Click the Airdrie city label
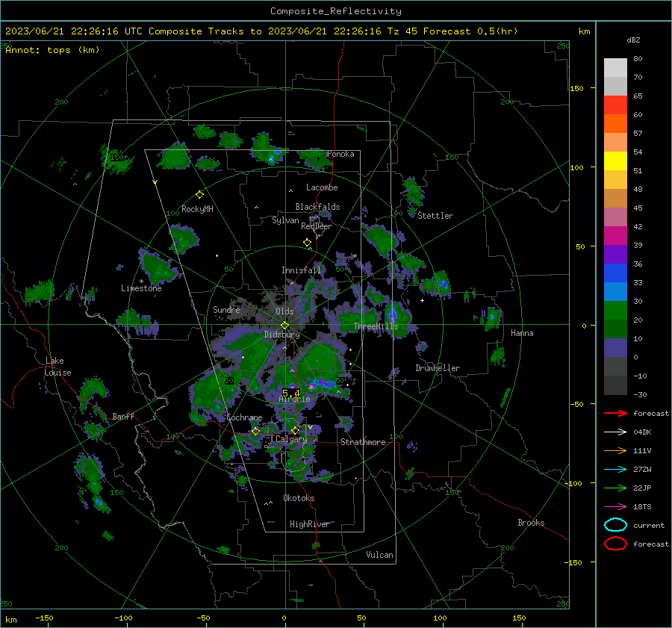Screen dimensions: 672x628 [x=294, y=399]
